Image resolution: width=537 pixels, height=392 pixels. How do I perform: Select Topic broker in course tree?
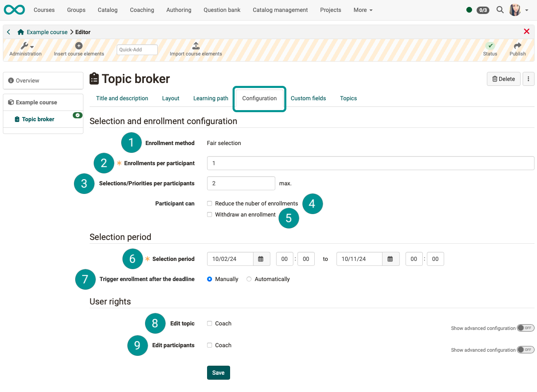pyautogui.click(x=38, y=119)
